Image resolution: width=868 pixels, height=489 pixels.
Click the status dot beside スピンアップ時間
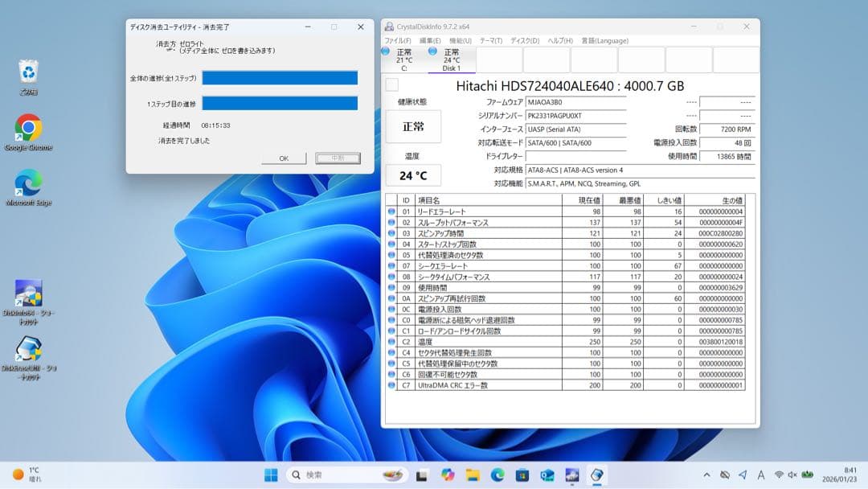point(391,234)
